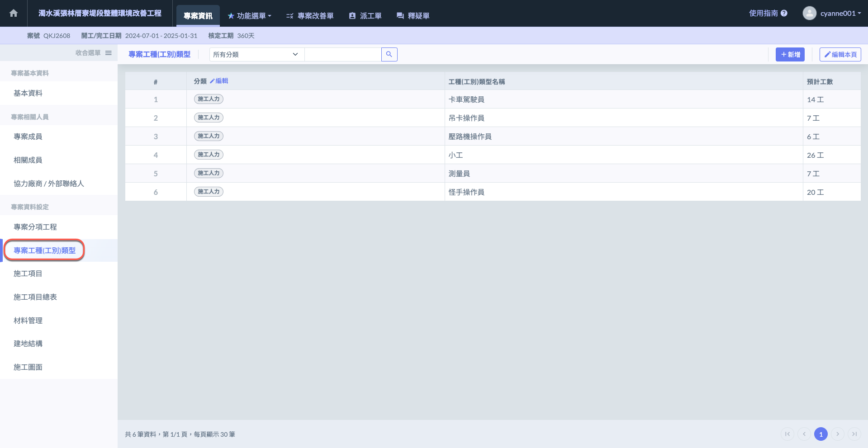
Task: Expand the 所有分類 category dropdown
Action: click(x=256, y=54)
